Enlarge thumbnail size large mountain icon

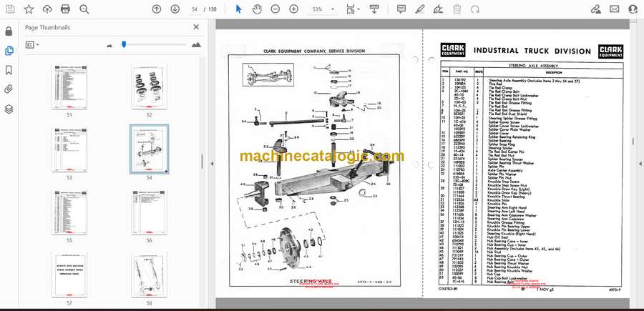coord(196,45)
